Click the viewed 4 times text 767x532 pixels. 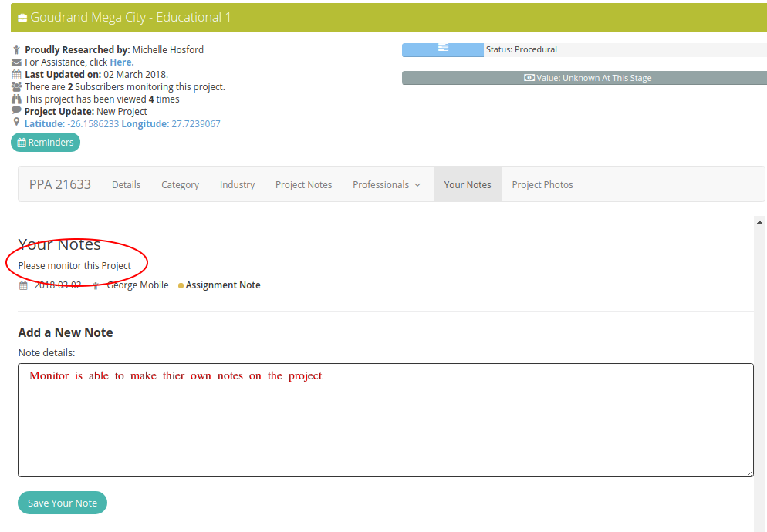point(102,99)
